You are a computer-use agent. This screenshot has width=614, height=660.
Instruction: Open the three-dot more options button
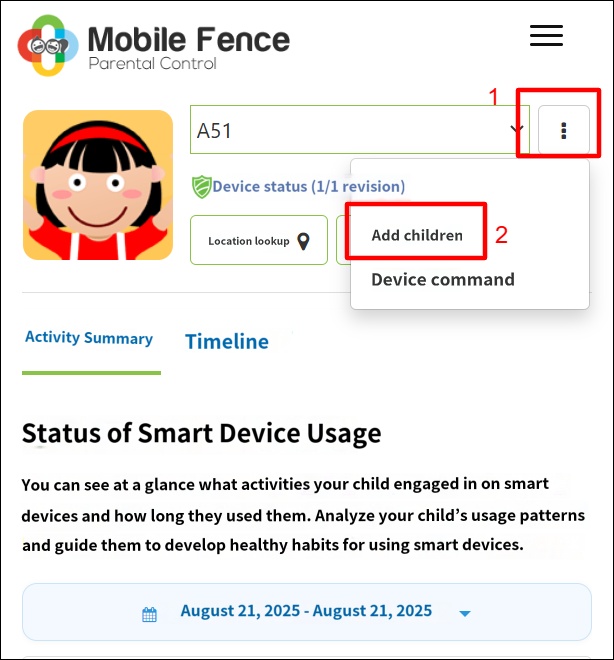pyautogui.click(x=563, y=130)
